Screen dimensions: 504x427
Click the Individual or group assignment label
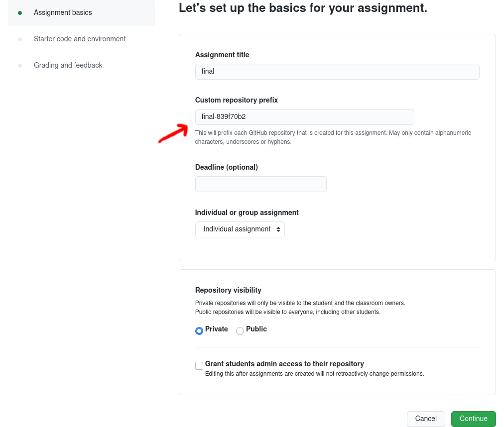247,213
